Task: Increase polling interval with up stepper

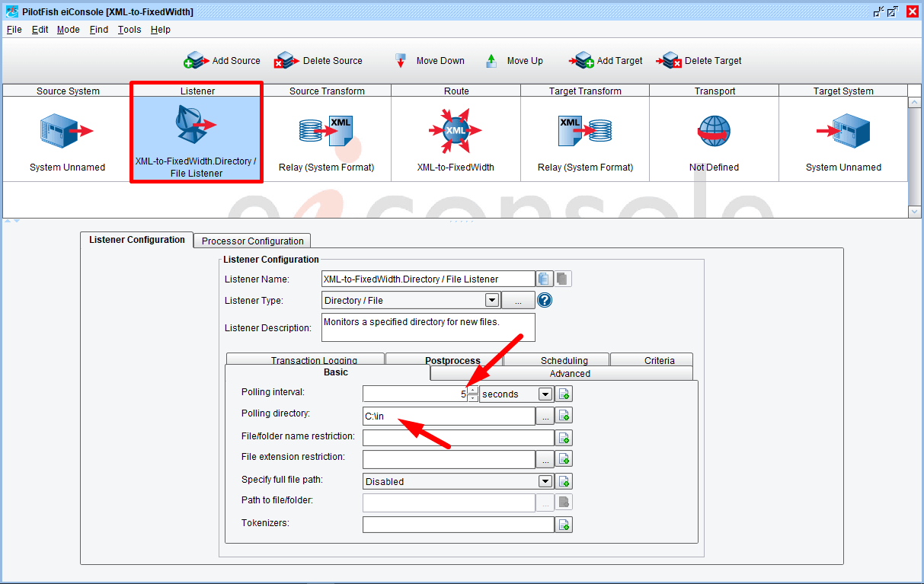Action: pos(473,391)
